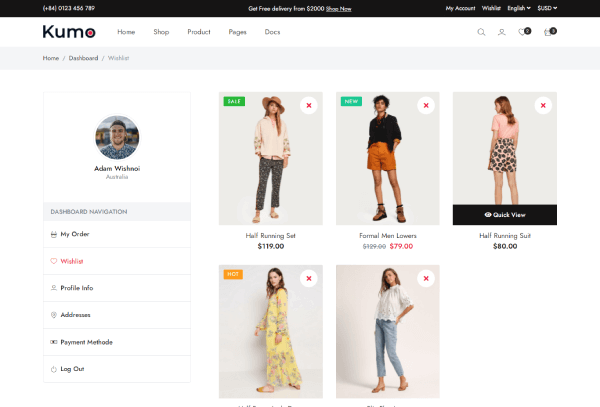The image size is (600, 407).
Task: Select Payment Methode in sidebar
Action: point(86,342)
